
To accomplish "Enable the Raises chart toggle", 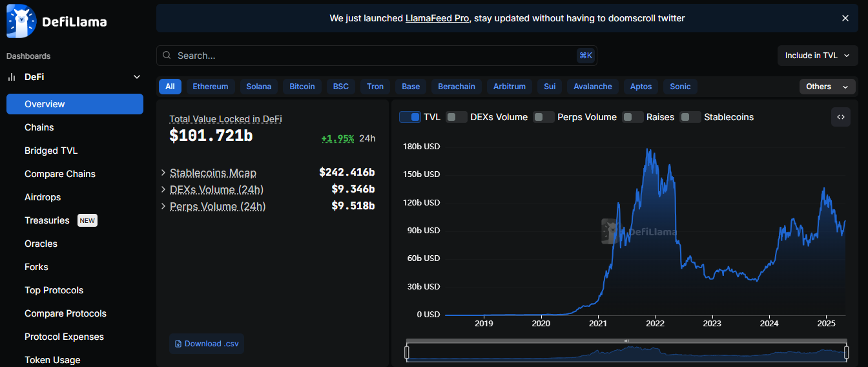I will click(633, 117).
